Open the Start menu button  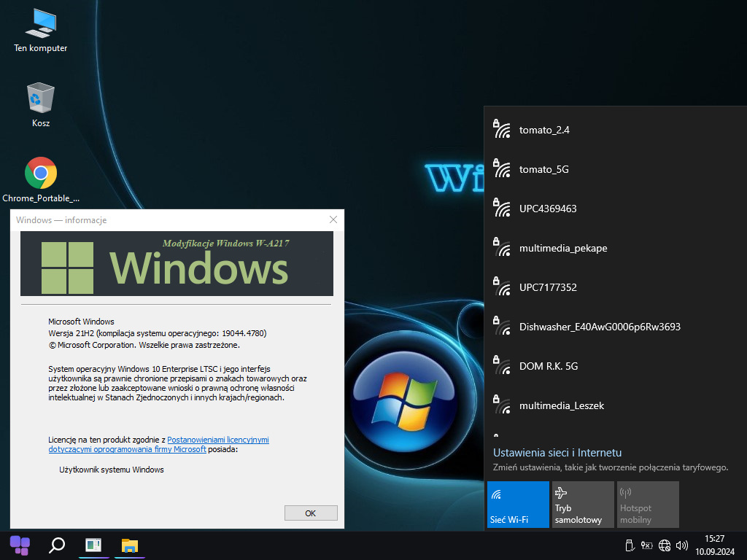click(20, 545)
